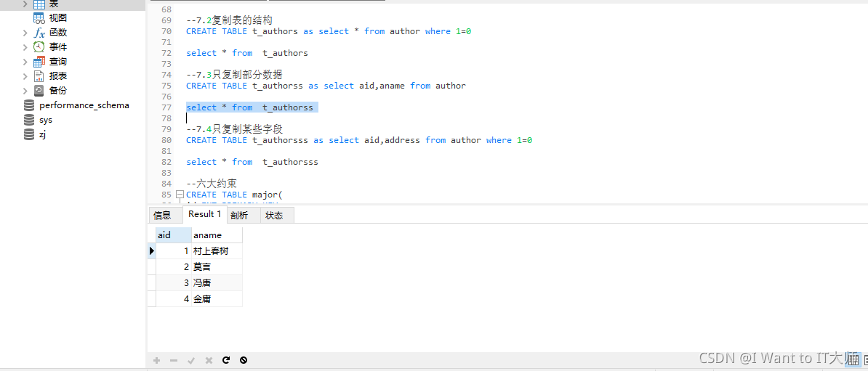Click the 查询 query icon
Viewport: 868px width, 371px height.
(x=39, y=62)
